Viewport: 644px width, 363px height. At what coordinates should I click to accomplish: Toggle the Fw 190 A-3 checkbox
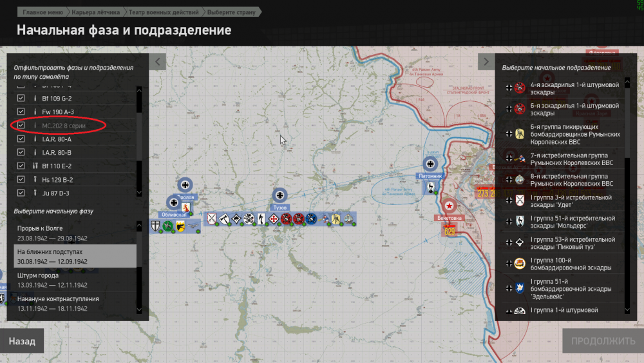[21, 112]
